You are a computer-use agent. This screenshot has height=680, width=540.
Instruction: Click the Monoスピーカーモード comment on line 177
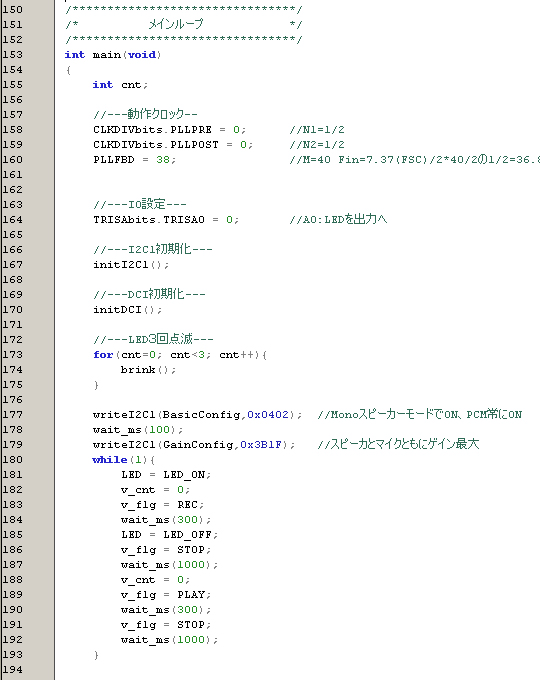coord(419,415)
